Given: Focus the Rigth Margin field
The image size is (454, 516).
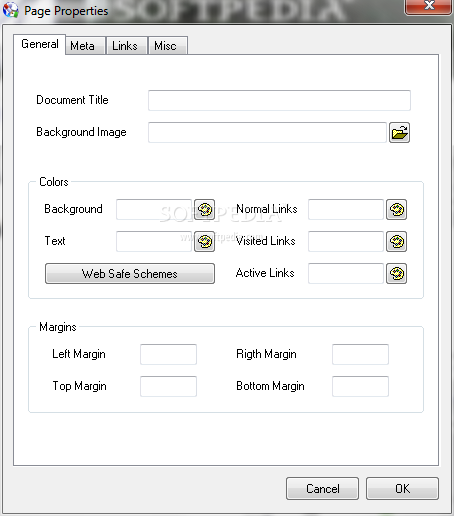Looking at the screenshot, I should [x=360, y=354].
